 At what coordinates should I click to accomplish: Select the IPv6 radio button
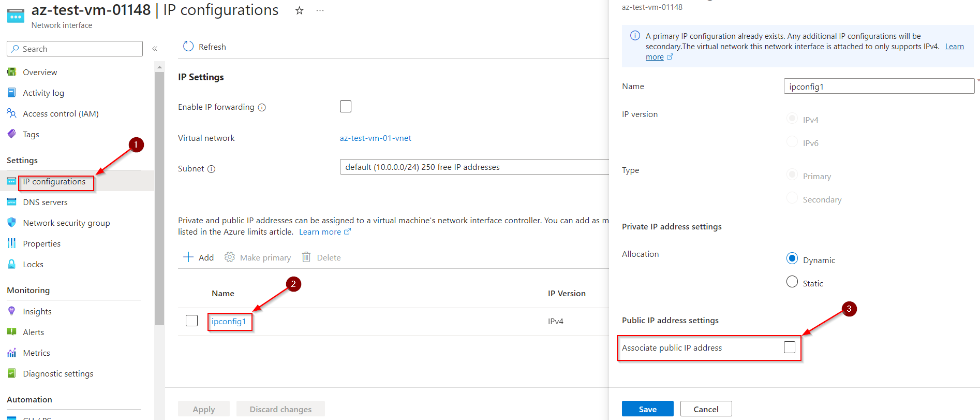[792, 142]
